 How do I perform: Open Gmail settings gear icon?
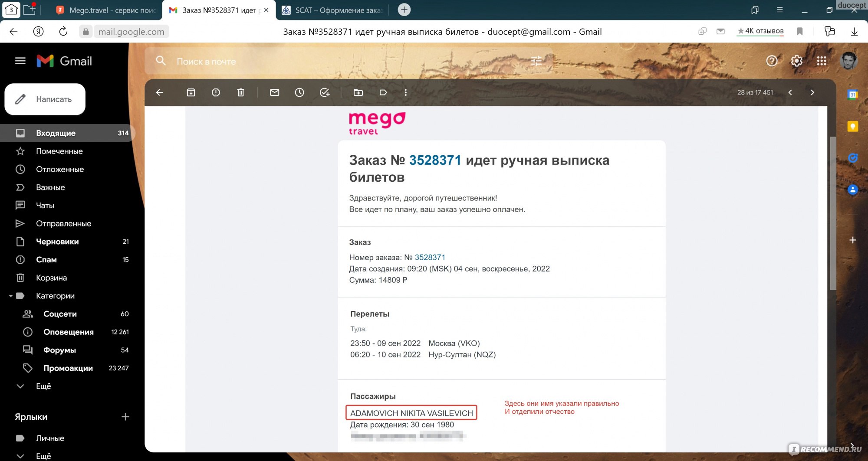797,61
